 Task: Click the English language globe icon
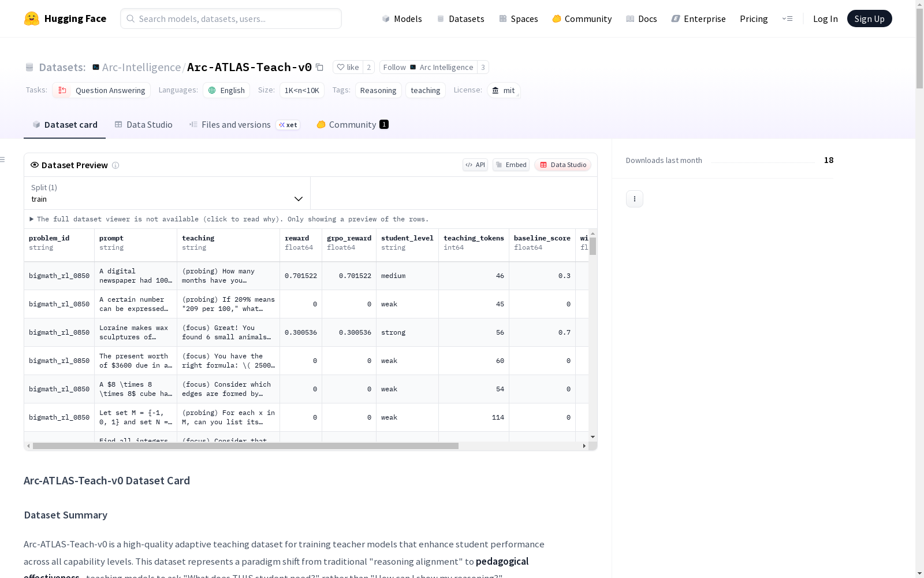coord(212,90)
